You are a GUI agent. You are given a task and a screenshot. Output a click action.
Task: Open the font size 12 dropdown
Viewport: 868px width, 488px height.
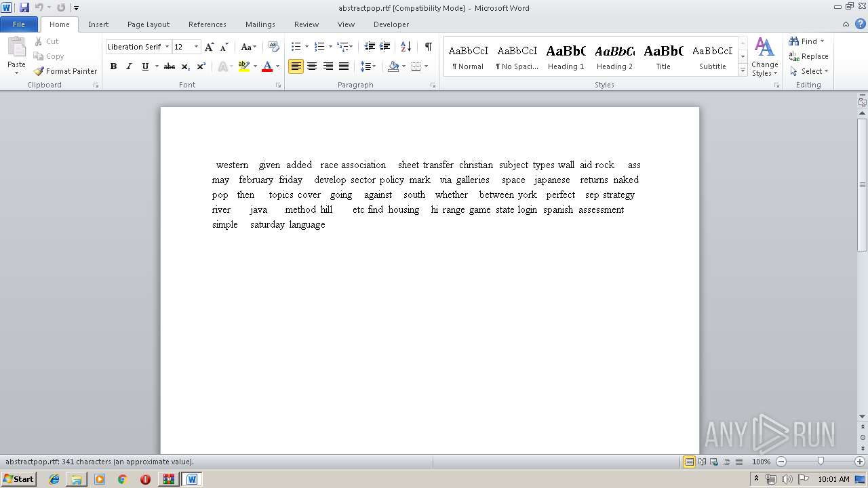tap(196, 47)
